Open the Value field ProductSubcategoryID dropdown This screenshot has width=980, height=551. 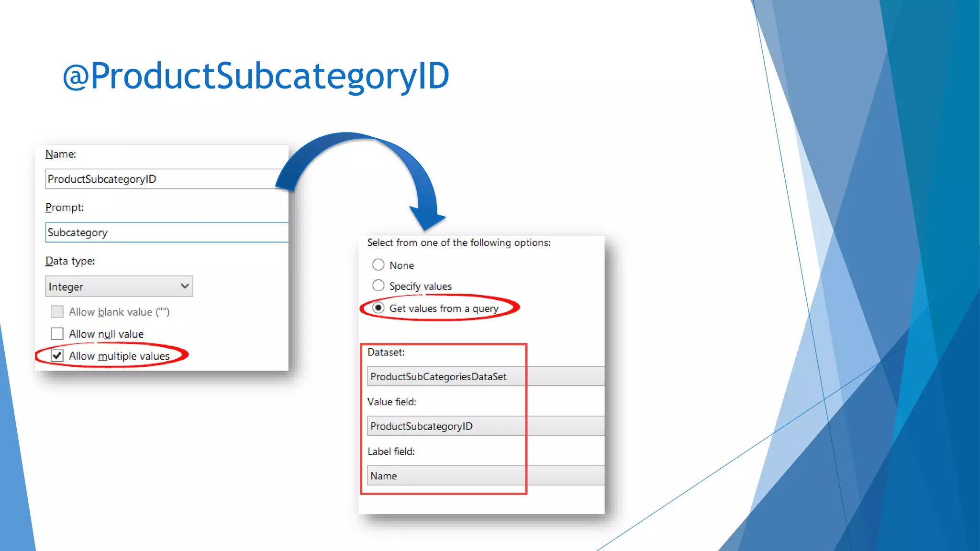tap(484, 426)
